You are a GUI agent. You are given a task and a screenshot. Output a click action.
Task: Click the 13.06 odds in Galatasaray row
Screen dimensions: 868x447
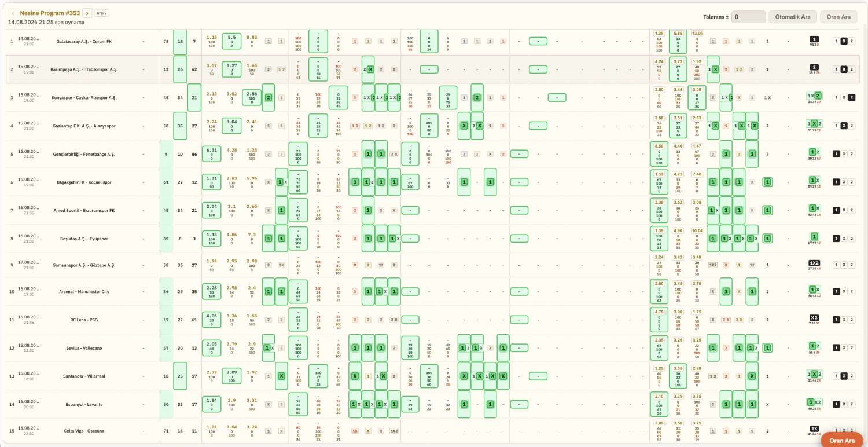(x=697, y=34)
